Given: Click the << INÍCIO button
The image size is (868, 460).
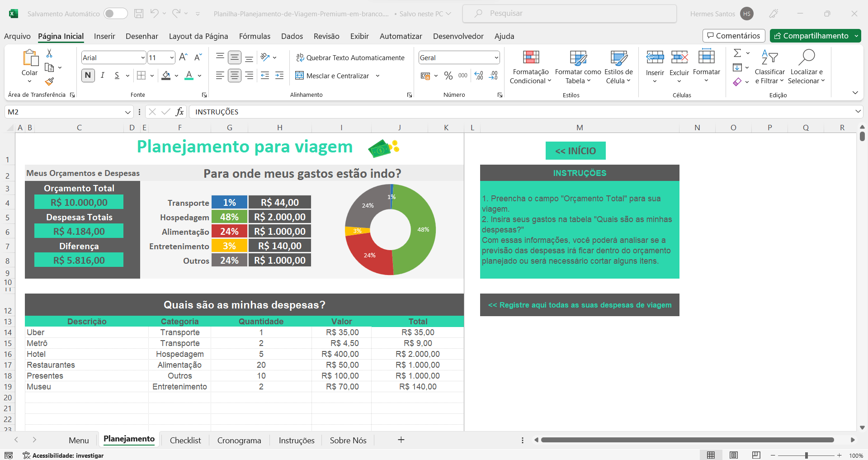Looking at the screenshot, I should 576,151.
